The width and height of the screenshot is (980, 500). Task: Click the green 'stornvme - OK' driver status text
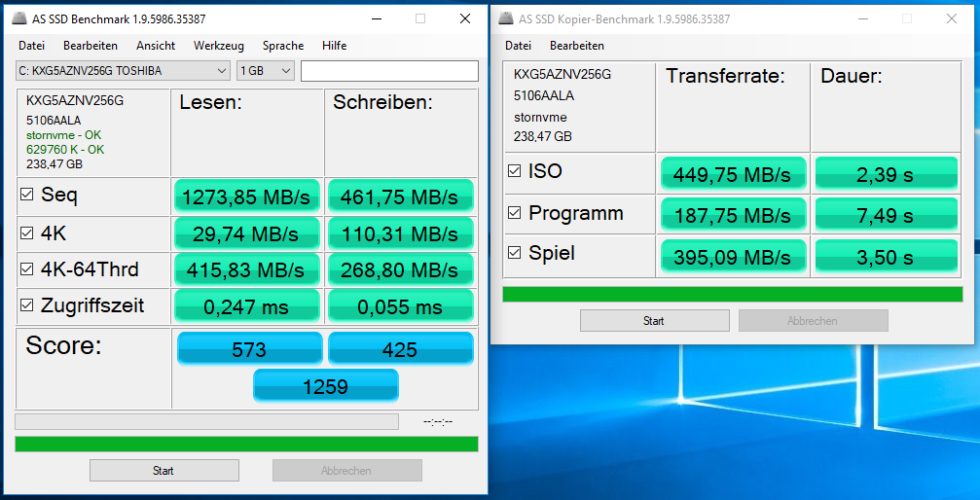(x=64, y=135)
